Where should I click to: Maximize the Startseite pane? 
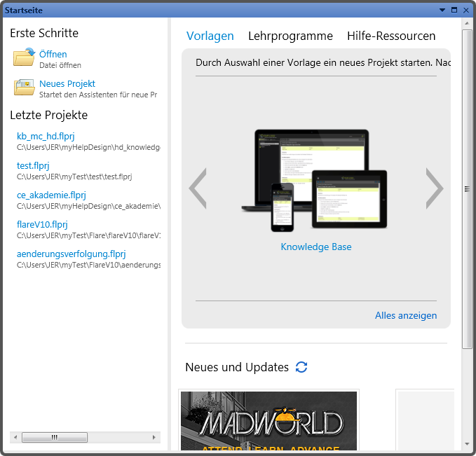tap(454, 10)
